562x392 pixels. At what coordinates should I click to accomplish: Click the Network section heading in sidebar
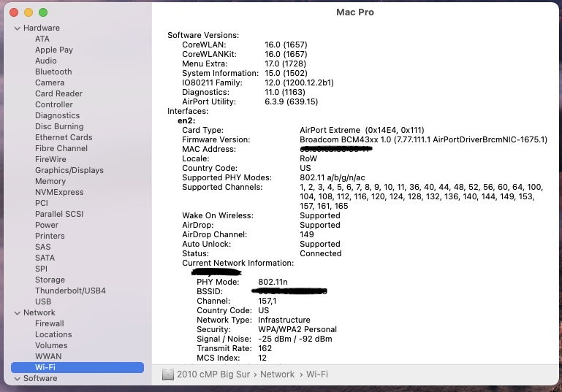pos(39,312)
